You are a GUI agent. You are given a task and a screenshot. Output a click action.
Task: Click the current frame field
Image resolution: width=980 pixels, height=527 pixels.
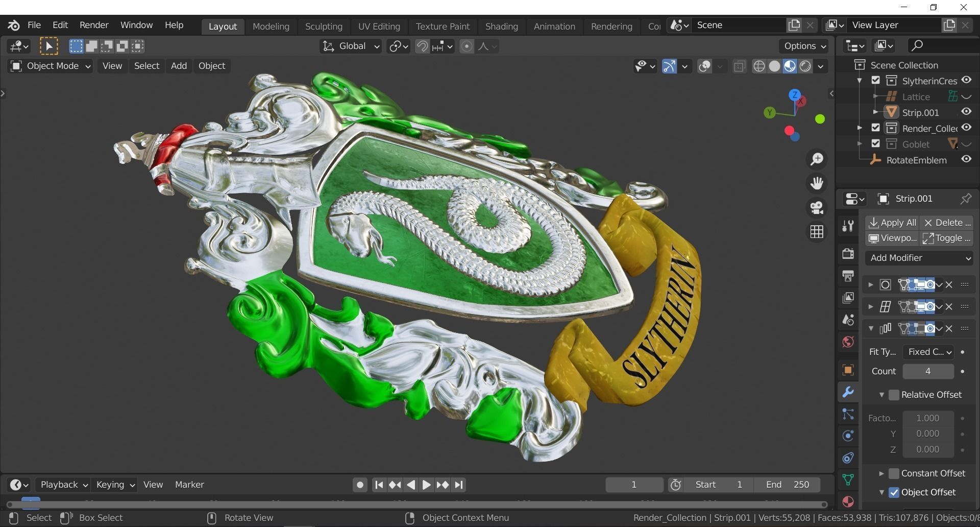634,485
